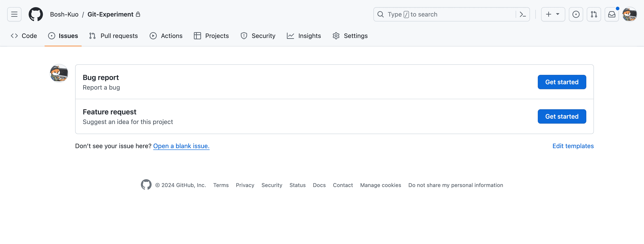Open the command palette icon in search

(523, 14)
